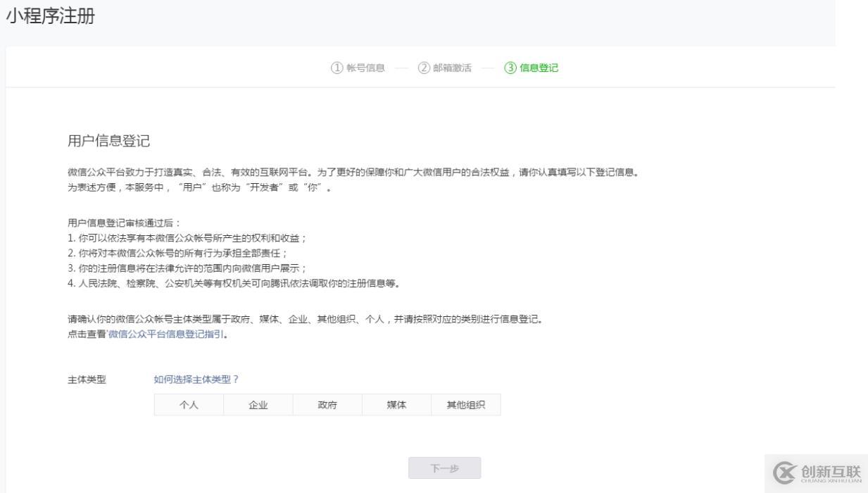Select the 个人 subject type tab
868x493 pixels.
[x=187, y=404]
